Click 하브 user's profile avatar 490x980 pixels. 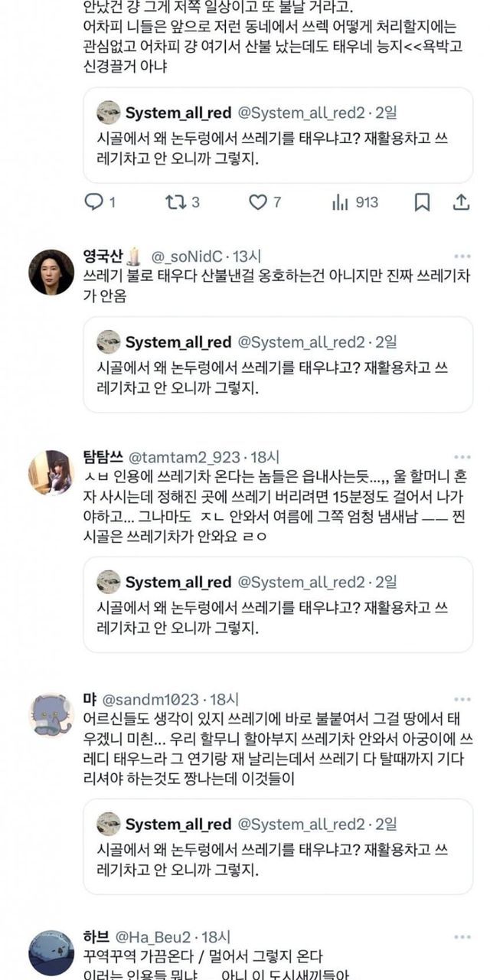click(51, 952)
